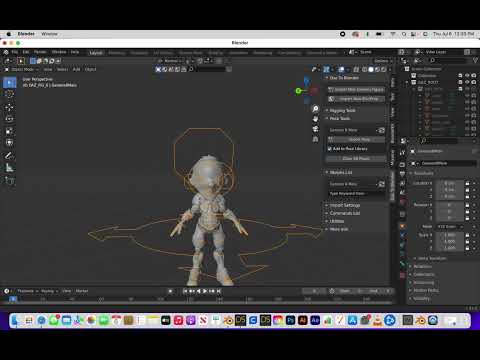Toggle camera view viewport icon
Image resolution: width=480 pixels, height=360 pixels.
point(315,129)
